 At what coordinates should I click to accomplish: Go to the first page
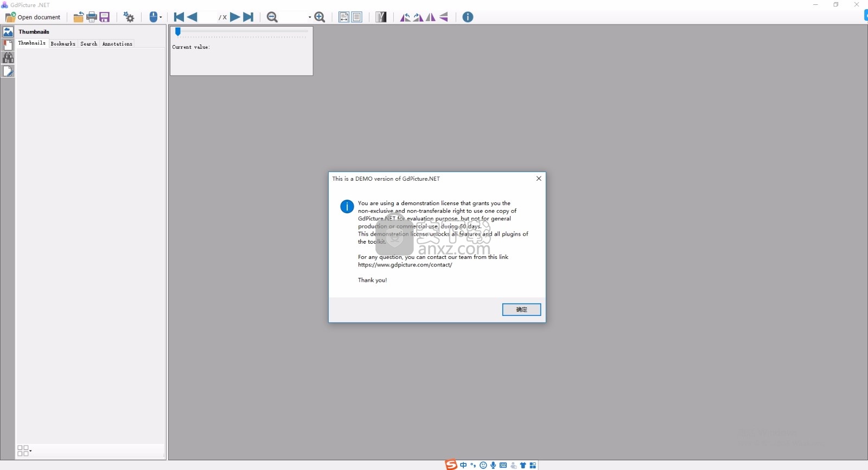coord(179,17)
